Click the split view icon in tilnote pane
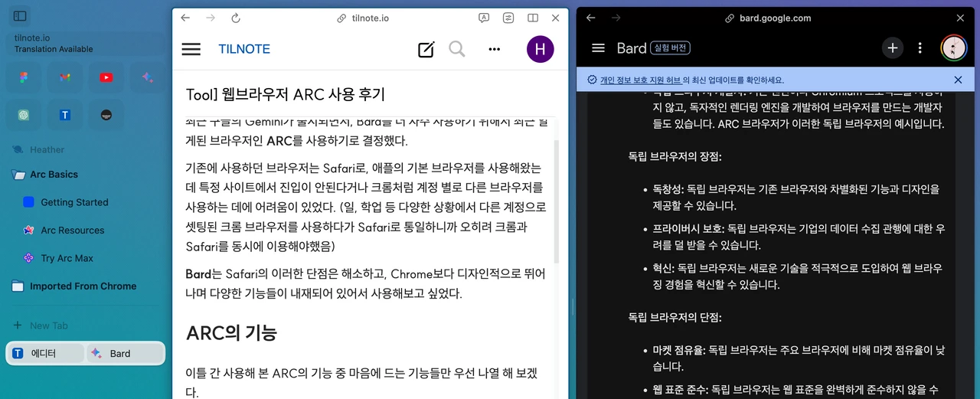980x399 pixels. point(533,18)
